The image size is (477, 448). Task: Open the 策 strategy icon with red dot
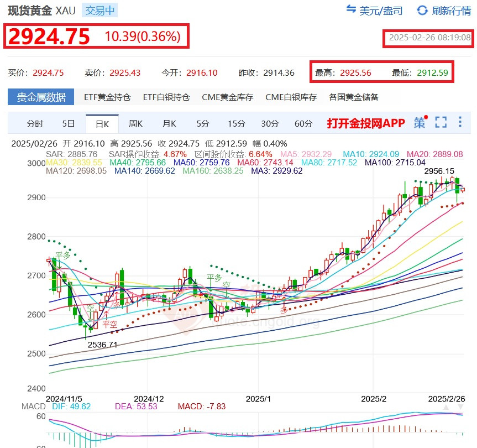click(x=420, y=122)
